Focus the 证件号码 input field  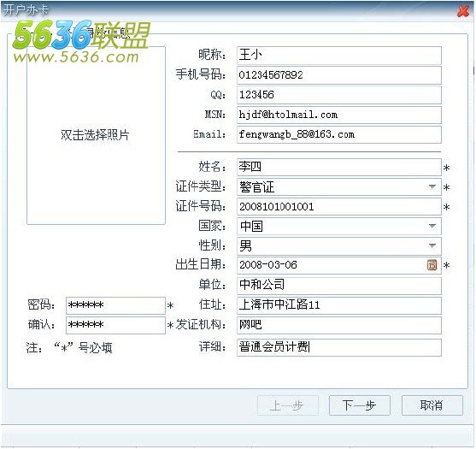pos(339,207)
